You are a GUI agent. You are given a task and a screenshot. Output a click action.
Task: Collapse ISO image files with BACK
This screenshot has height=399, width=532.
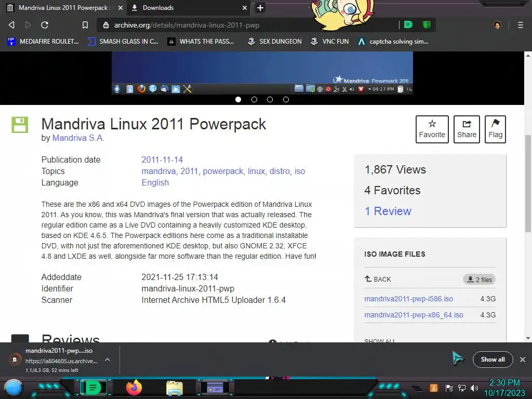coord(378,279)
